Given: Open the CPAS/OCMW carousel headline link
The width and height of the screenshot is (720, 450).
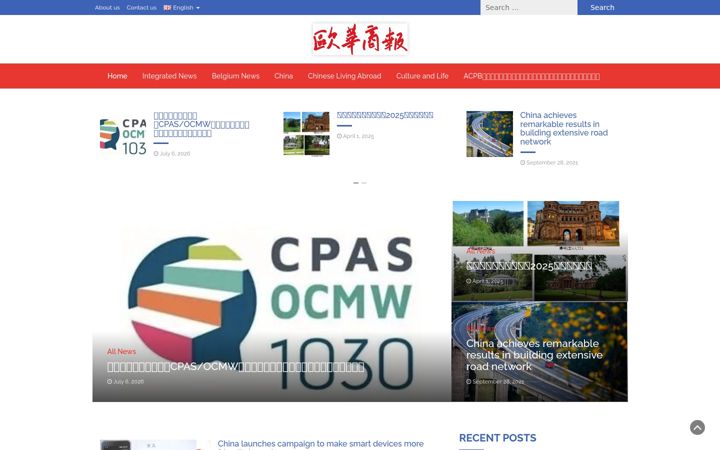Looking at the screenshot, I should pos(201,124).
